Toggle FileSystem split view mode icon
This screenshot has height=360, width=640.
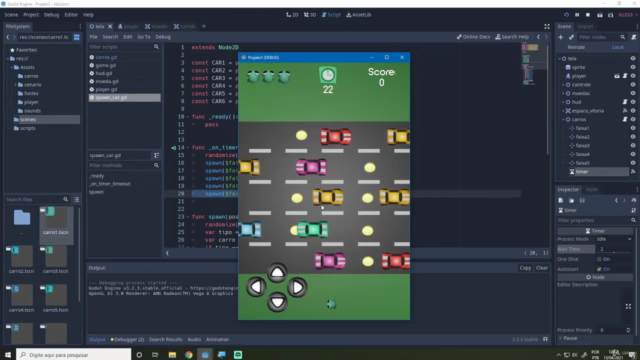pyautogui.click(x=76, y=37)
